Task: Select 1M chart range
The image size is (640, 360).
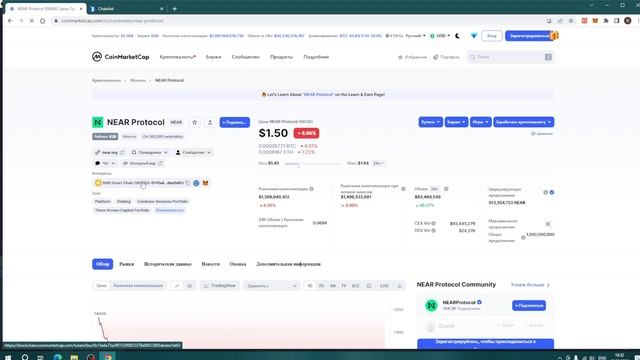Action: (x=333, y=286)
